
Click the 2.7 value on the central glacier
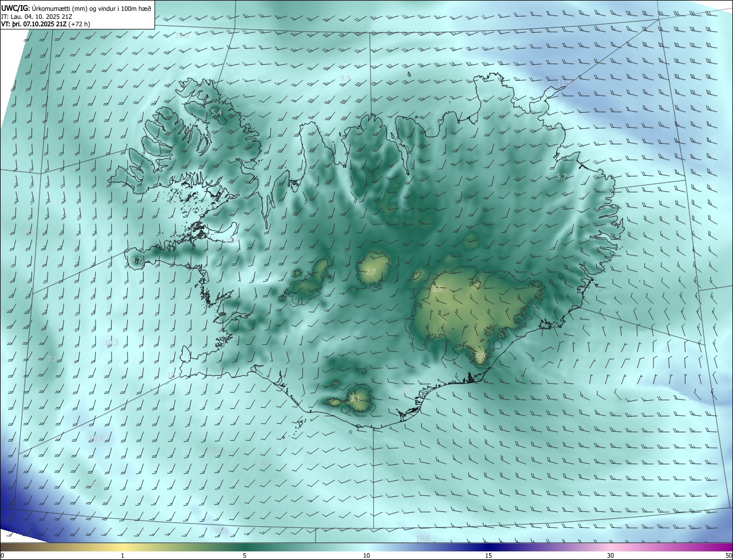(371, 271)
